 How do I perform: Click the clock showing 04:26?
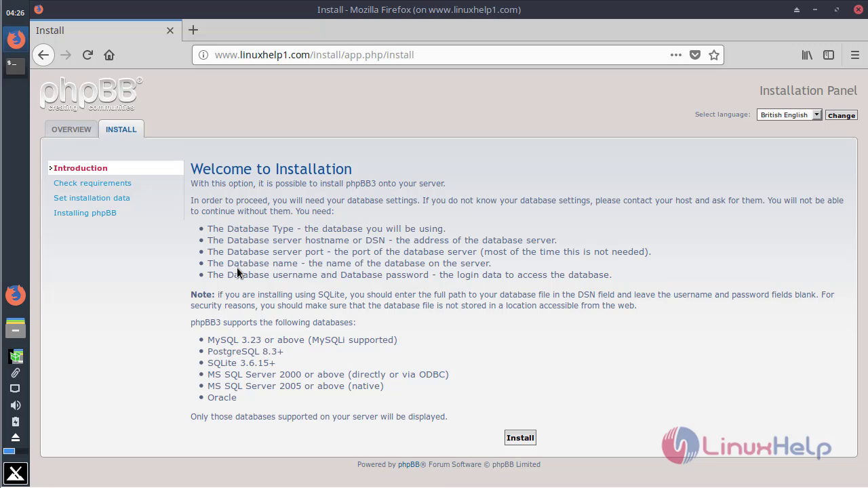15,13
